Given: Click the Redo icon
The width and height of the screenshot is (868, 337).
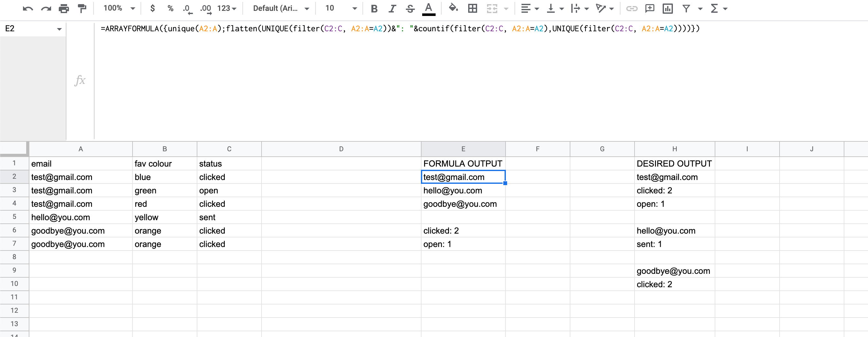Looking at the screenshot, I should 46,8.
